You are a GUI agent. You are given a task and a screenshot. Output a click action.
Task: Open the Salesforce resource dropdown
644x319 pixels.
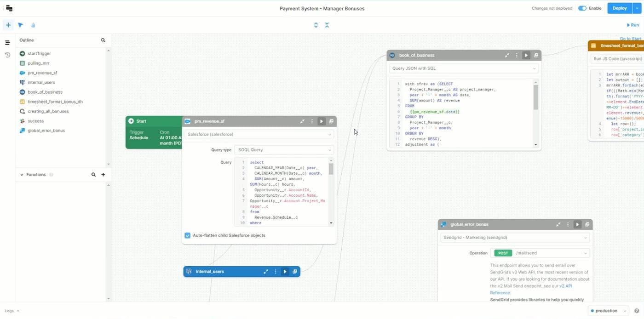[259, 134]
